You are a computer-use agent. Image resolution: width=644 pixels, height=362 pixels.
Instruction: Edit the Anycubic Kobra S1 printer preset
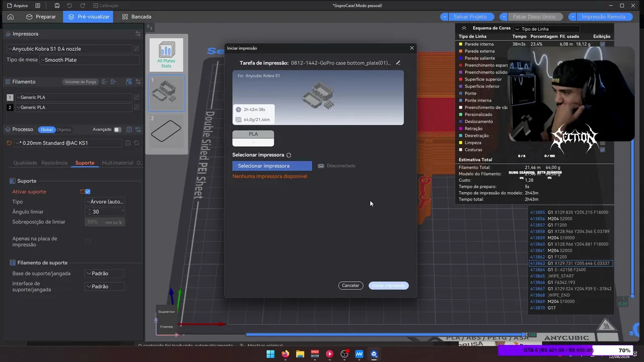136,49
